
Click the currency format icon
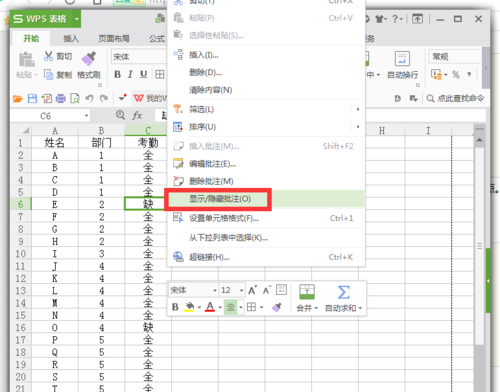[436, 74]
